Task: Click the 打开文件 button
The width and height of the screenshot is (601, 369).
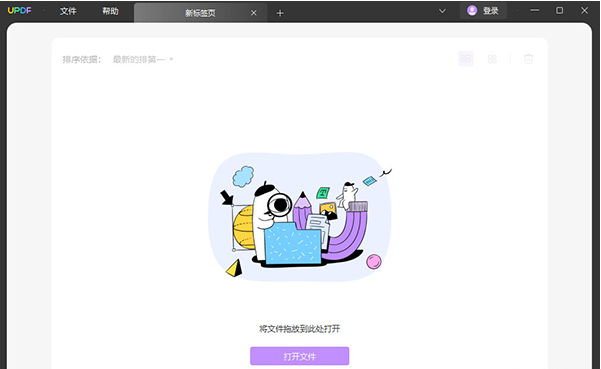Action: [x=300, y=356]
